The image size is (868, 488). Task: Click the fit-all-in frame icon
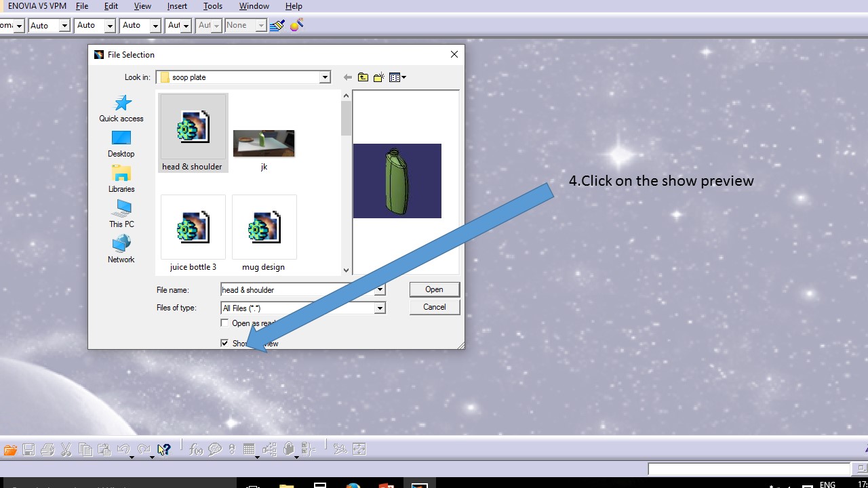(359, 449)
